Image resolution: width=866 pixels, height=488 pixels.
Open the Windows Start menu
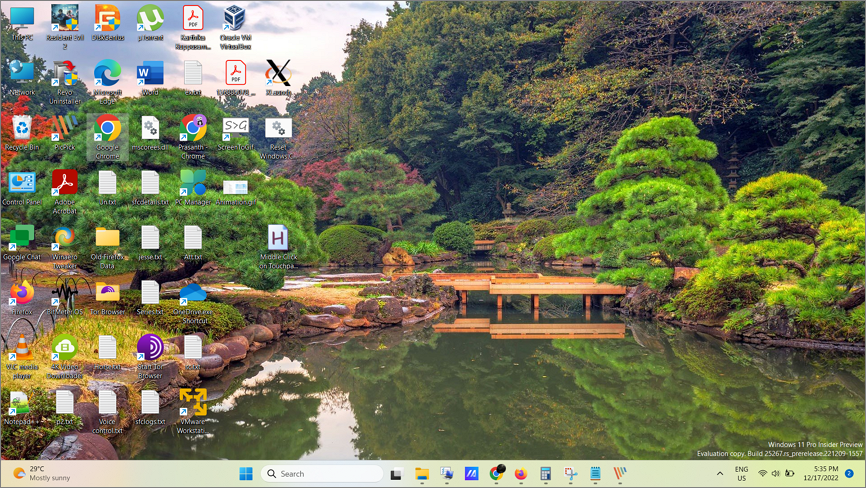(x=246, y=474)
